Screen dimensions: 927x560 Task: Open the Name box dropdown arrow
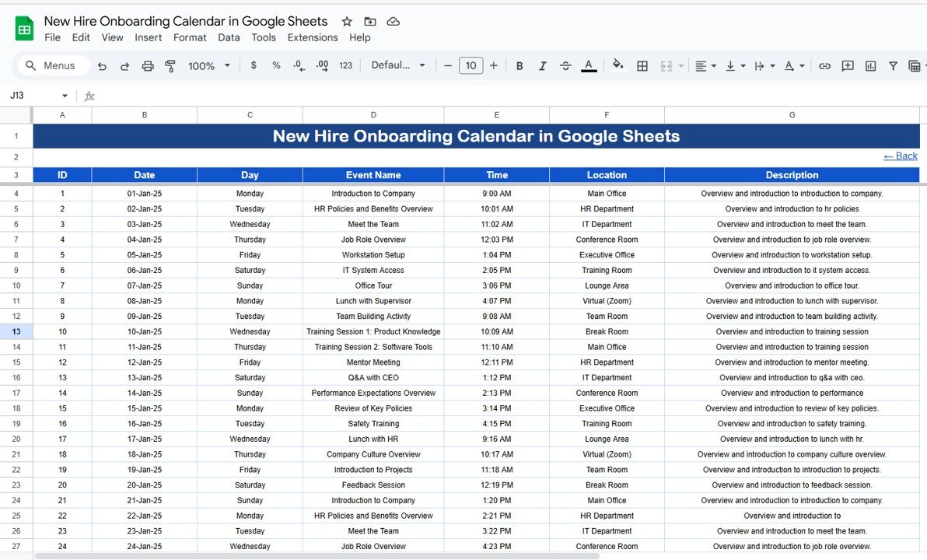pos(65,96)
